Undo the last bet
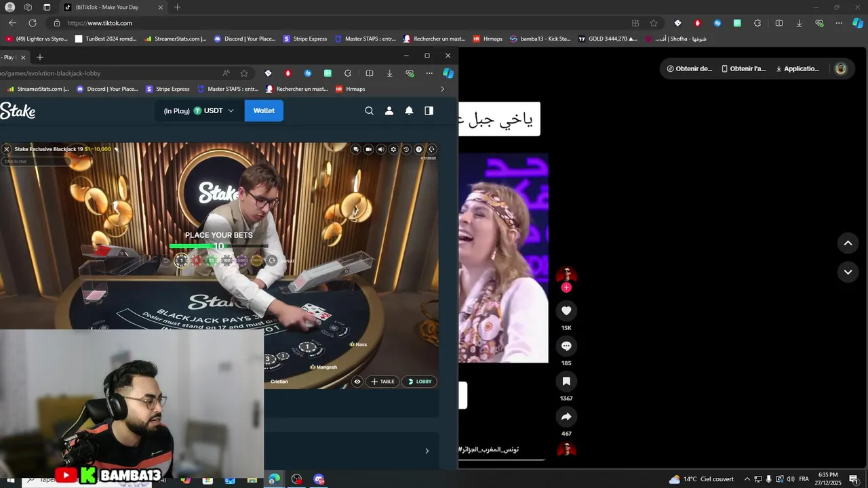 [165, 260]
